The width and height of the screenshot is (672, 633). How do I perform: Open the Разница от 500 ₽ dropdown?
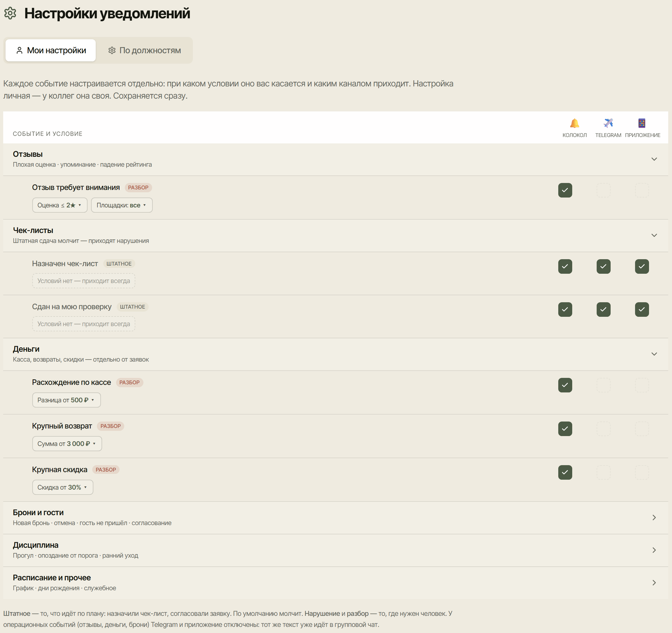tap(67, 400)
